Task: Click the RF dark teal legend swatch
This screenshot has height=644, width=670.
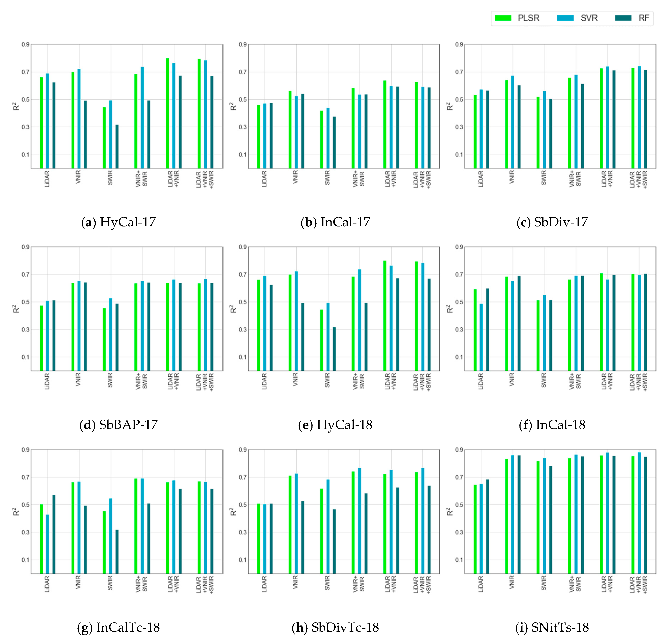Action: (623, 18)
